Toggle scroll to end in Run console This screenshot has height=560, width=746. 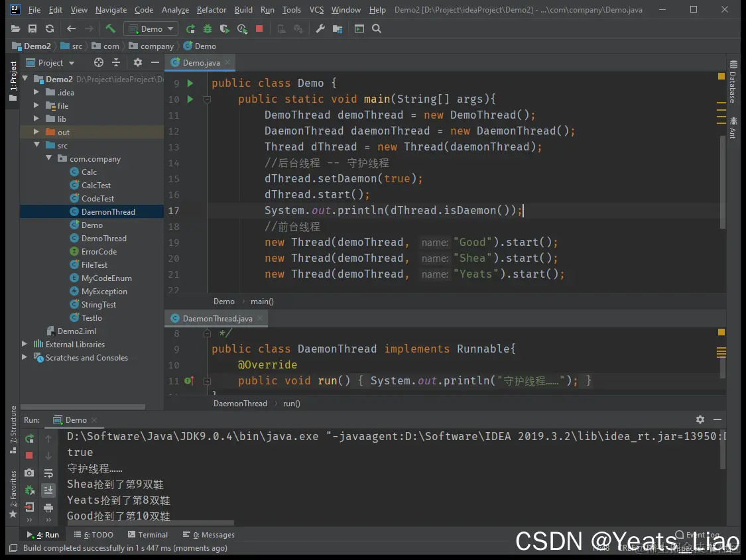48,490
